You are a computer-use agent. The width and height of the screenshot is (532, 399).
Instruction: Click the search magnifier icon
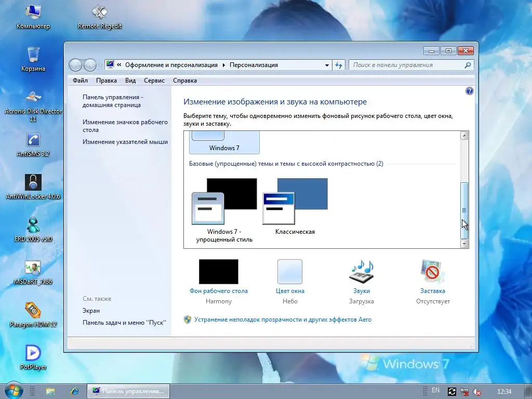[x=468, y=65]
